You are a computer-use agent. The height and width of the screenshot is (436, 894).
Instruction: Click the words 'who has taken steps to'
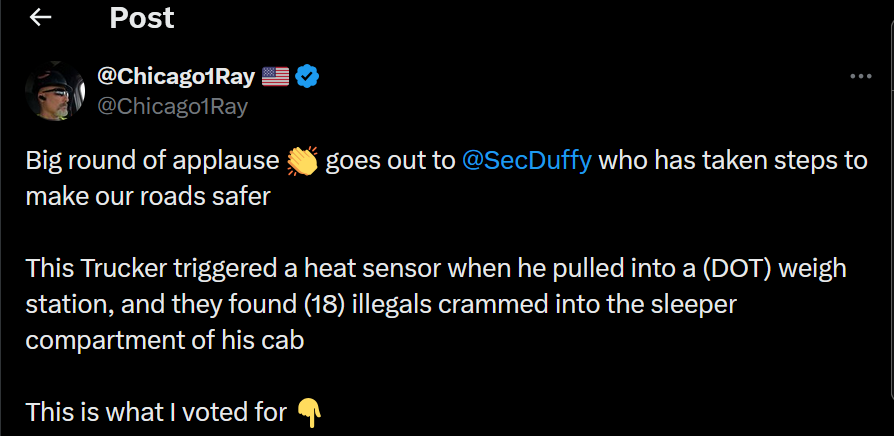733,161
